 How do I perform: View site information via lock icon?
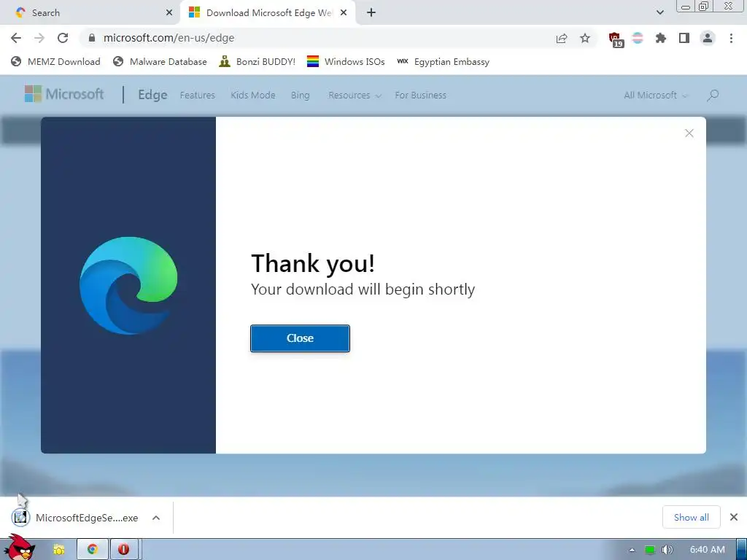coord(92,38)
